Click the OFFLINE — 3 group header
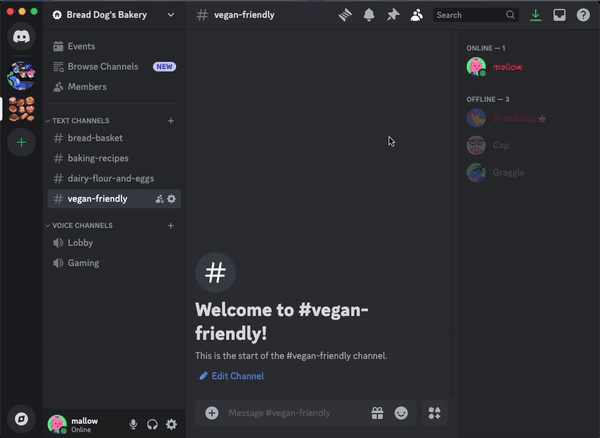 point(488,99)
